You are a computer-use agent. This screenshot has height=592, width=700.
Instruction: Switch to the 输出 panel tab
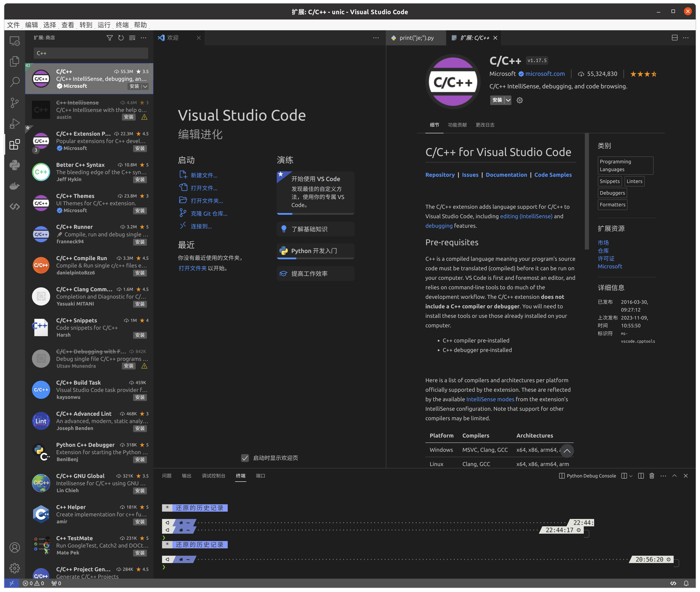[187, 476]
